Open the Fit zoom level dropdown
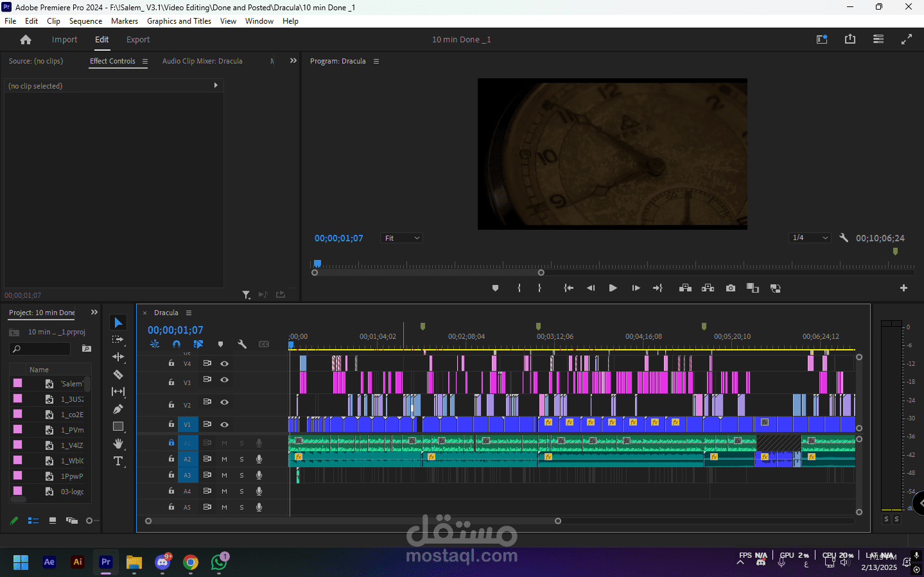 click(x=402, y=238)
